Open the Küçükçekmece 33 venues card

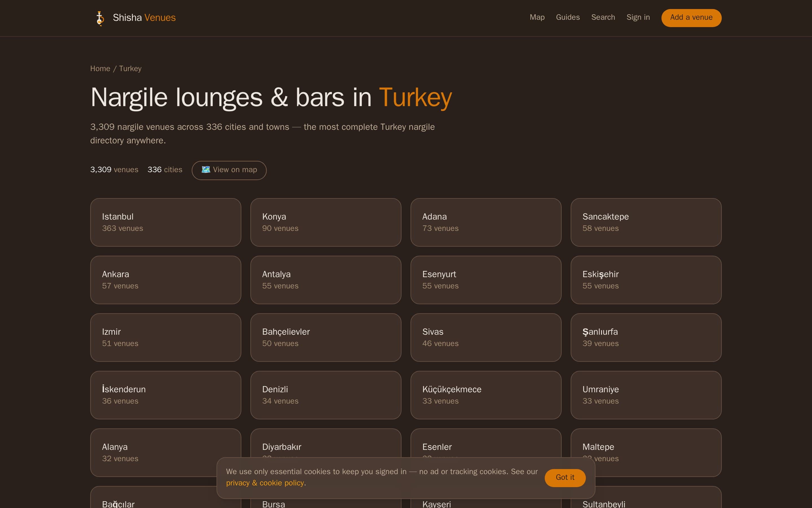pyautogui.click(x=486, y=395)
